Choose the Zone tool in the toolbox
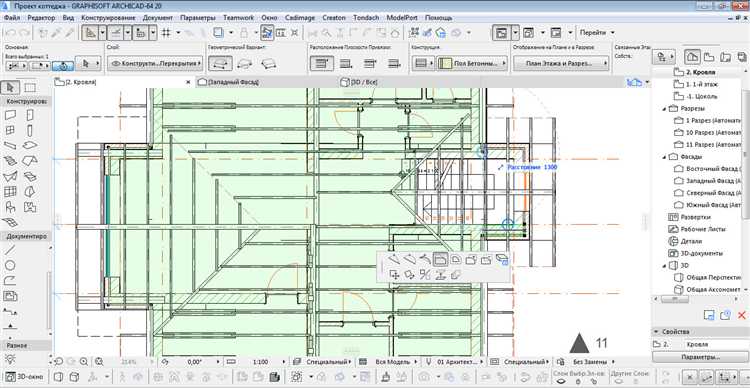The height and width of the screenshot is (388, 750). click(x=30, y=207)
